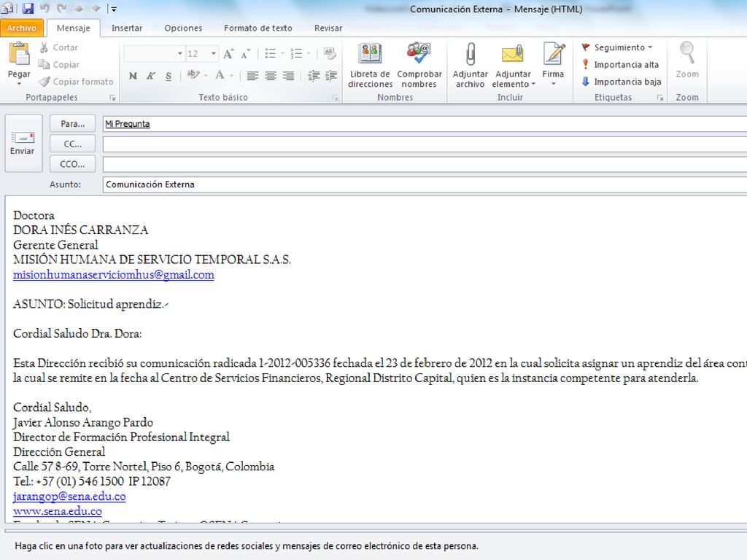Customize the quick access toolbar dropdown

click(x=113, y=9)
